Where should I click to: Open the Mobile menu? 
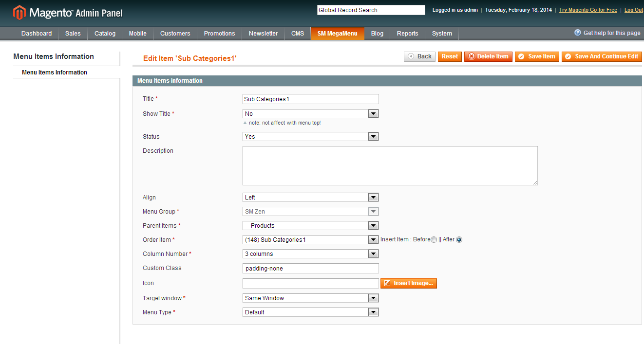pyautogui.click(x=138, y=34)
